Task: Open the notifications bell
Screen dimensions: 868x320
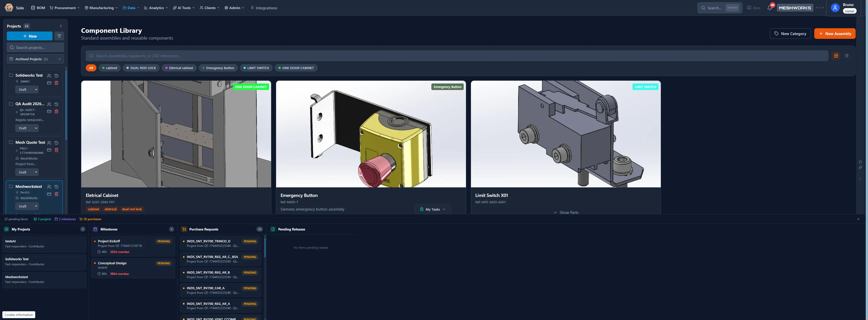Action: pyautogui.click(x=770, y=8)
